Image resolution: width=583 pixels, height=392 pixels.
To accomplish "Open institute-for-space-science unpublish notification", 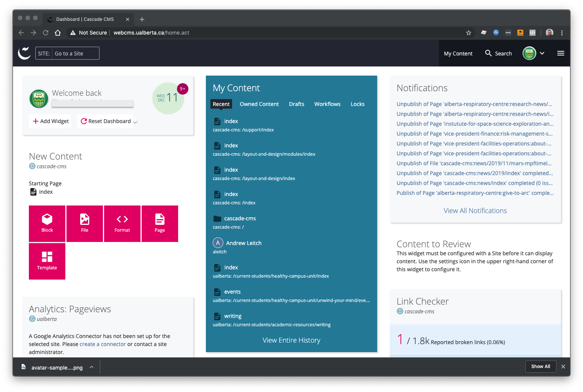I will tap(475, 124).
